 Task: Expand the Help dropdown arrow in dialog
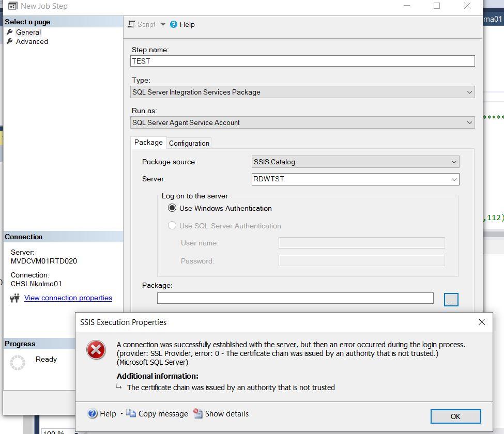point(121,413)
